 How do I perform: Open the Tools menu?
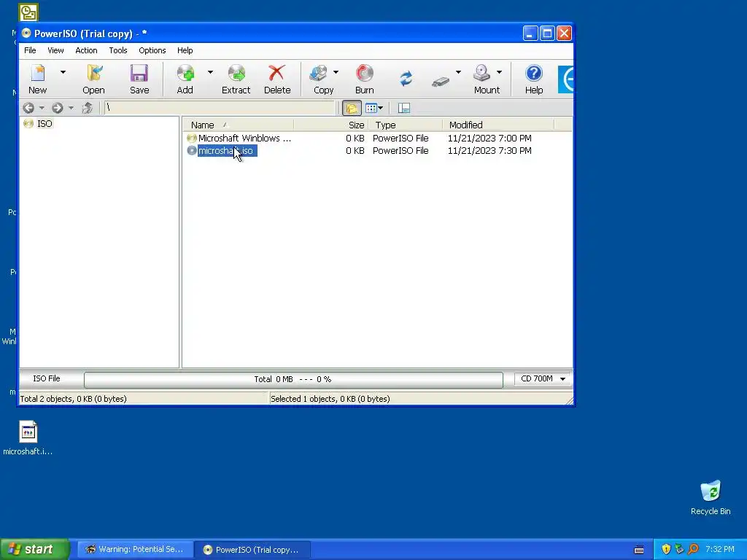point(118,50)
